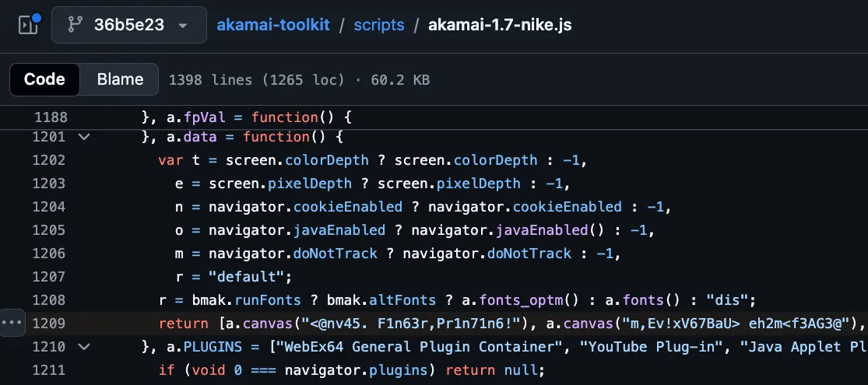Click line number 1206
Screen dimensions: 868x385
coord(51,254)
